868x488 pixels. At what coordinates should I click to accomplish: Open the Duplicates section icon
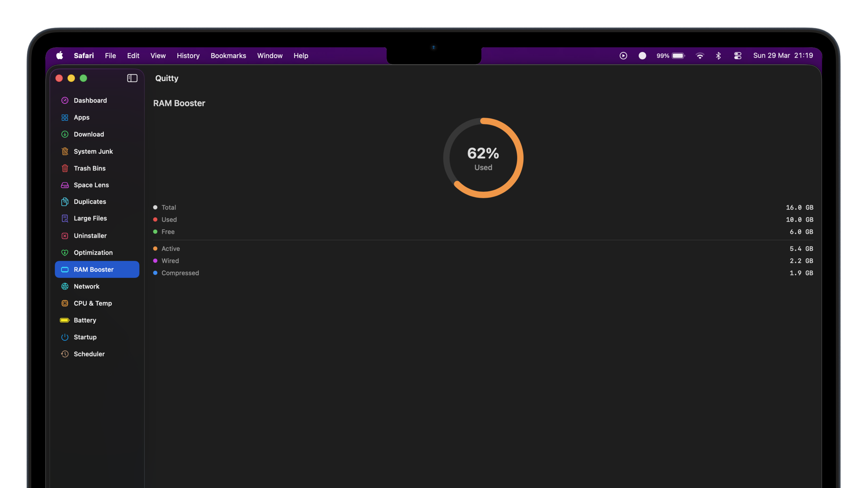click(x=65, y=201)
